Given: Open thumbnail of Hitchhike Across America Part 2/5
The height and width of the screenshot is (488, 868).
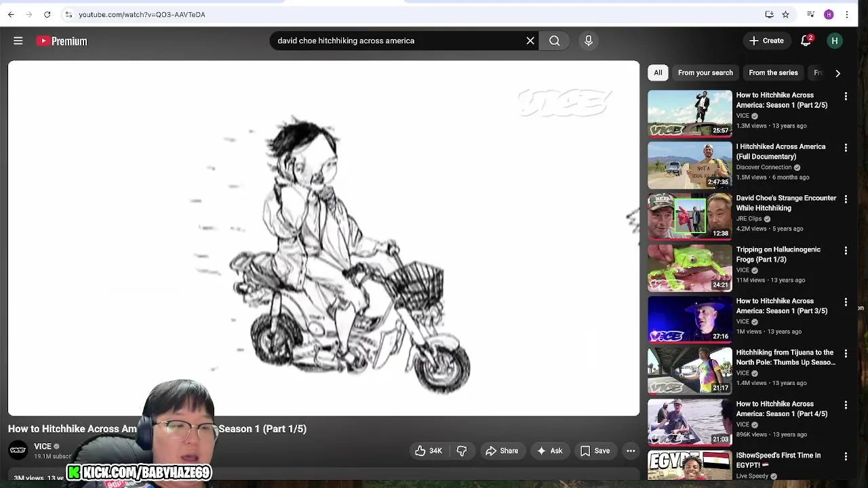Looking at the screenshot, I should [x=690, y=114].
